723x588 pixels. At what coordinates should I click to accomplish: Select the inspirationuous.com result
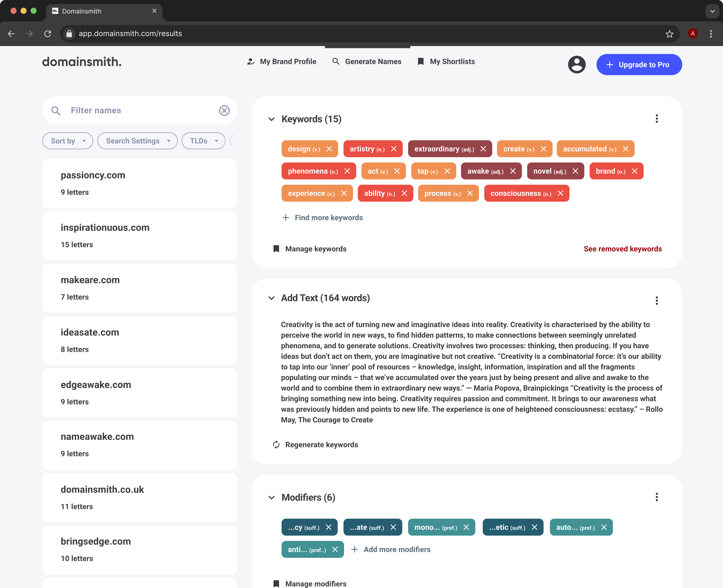click(x=139, y=236)
